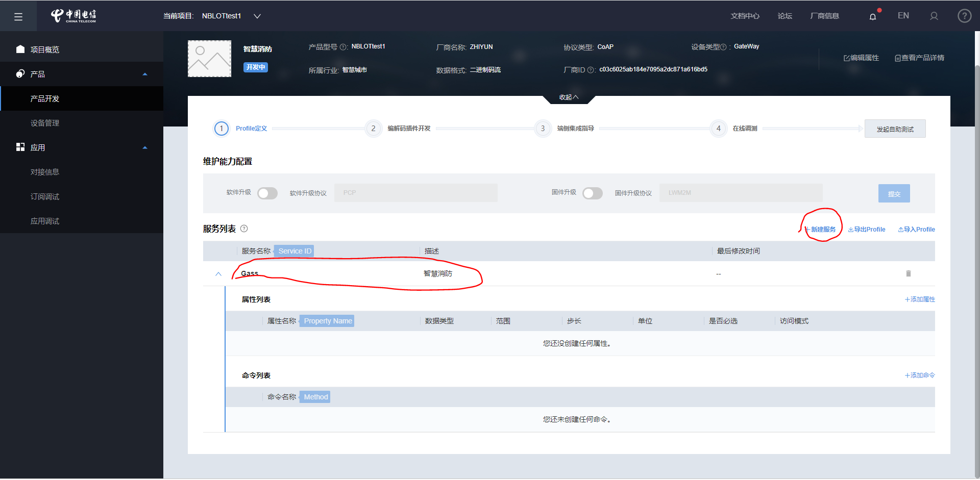Click help icon next to 产品型号

click(344, 47)
